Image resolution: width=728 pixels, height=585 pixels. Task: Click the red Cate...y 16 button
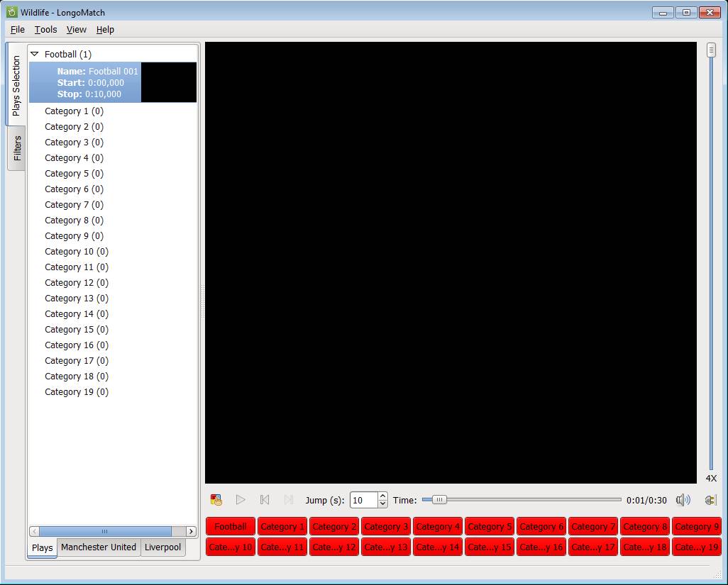[x=541, y=547]
